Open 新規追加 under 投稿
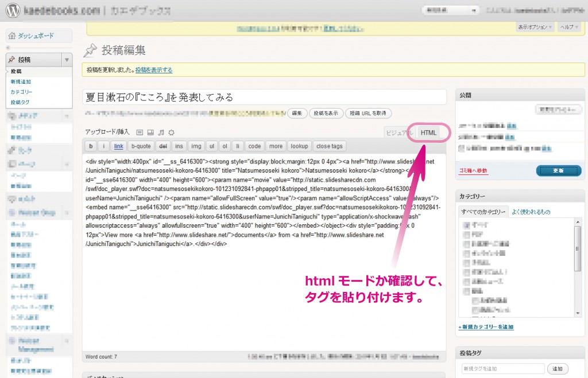This screenshot has height=378, width=588. coord(21,81)
